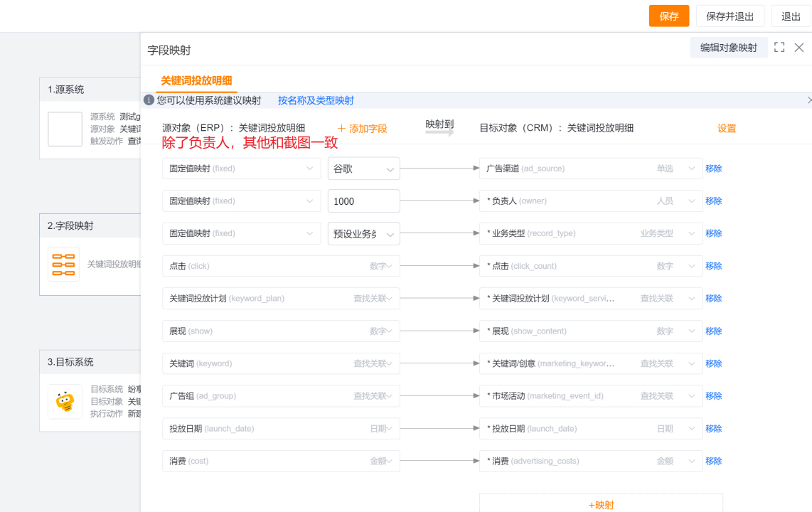Viewport: 812px width, 512px height.
Task: Open target field dropdown 业务类型 (record_type)
Action: click(590, 233)
